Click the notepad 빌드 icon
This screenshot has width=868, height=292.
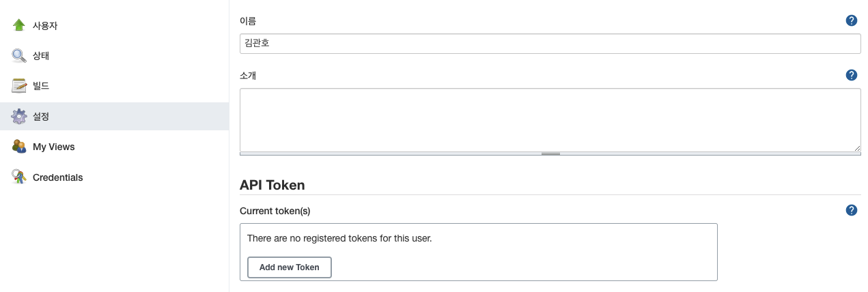point(19,86)
